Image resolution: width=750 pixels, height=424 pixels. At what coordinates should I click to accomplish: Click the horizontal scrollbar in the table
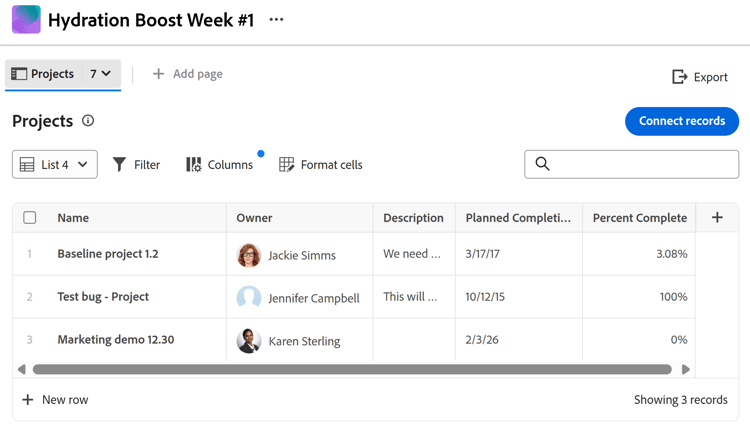[352, 369]
